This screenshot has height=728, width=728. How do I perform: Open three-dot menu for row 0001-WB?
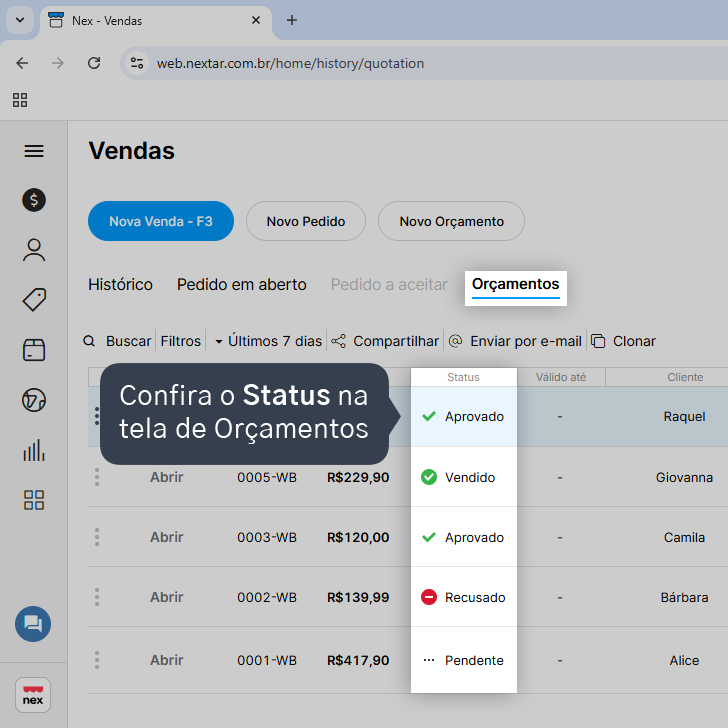tap(97, 660)
